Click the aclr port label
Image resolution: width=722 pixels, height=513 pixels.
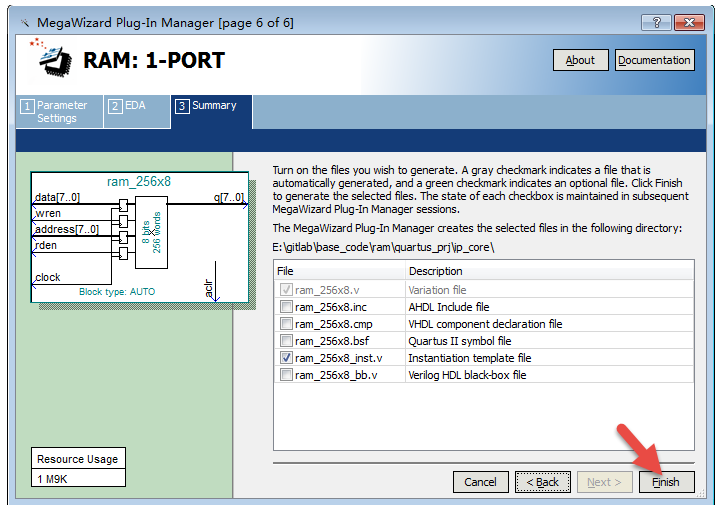tap(209, 288)
